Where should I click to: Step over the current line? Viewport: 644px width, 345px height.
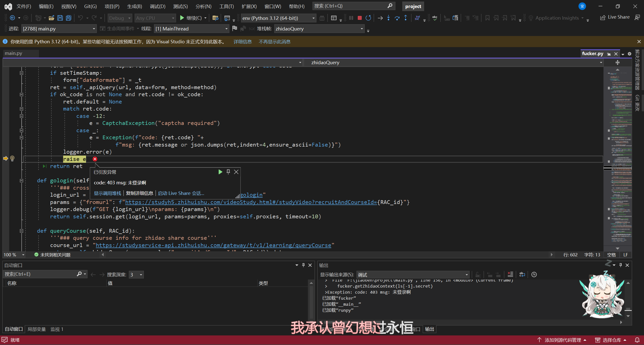pyautogui.click(x=397, y=18)
